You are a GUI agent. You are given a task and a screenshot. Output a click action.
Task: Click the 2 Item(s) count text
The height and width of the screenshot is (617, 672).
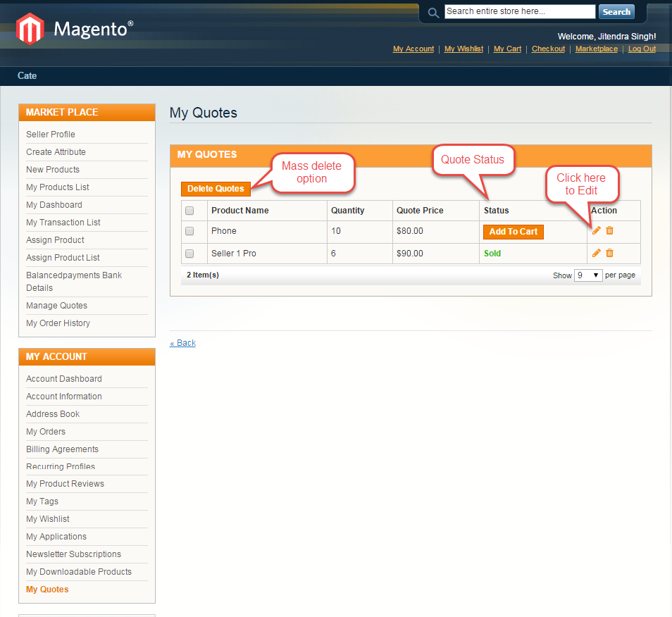click(x=203, y=275)
